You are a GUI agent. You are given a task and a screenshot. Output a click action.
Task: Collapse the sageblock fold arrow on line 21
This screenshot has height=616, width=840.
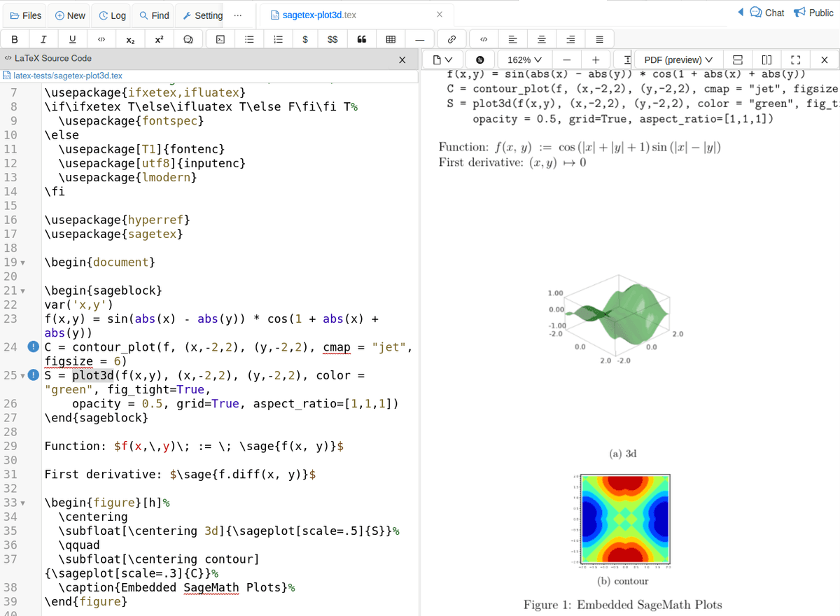click(23, 290)
